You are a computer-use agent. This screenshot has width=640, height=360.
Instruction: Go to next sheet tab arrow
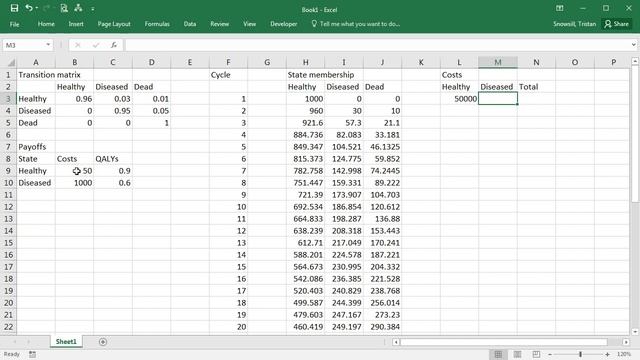pyautogui.click(x=28, y=342)
